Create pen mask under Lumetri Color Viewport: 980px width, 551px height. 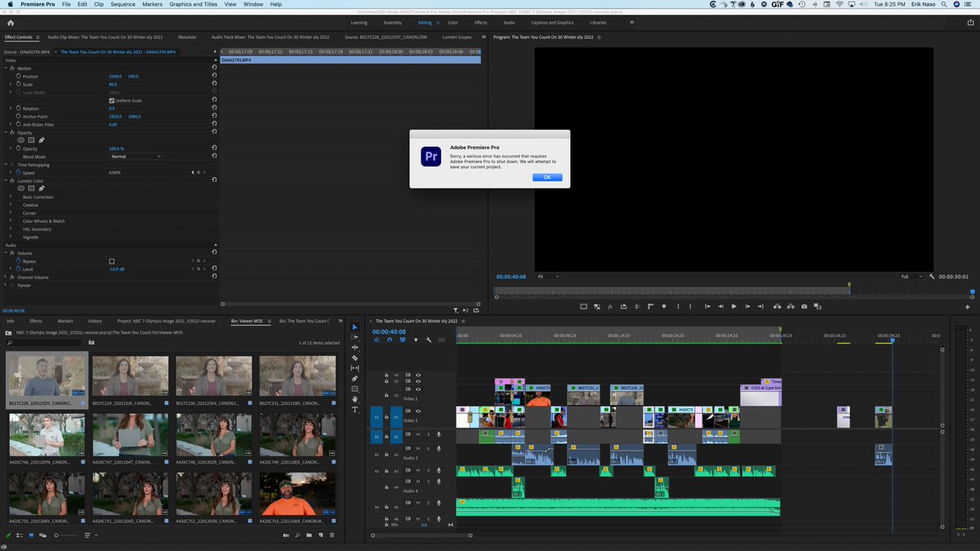41,189
